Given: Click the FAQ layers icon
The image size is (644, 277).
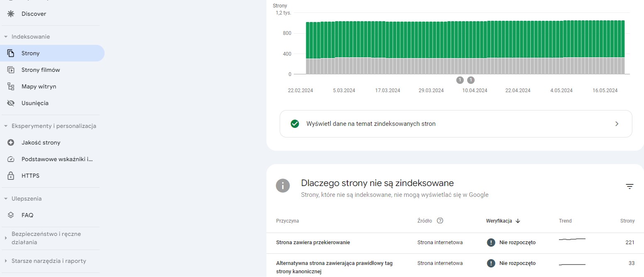Looking at the screenshot, I should 11,215.
